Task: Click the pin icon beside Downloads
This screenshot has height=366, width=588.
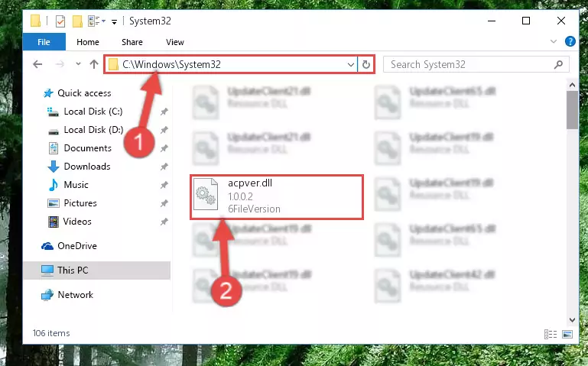Action: pos(164,167)
